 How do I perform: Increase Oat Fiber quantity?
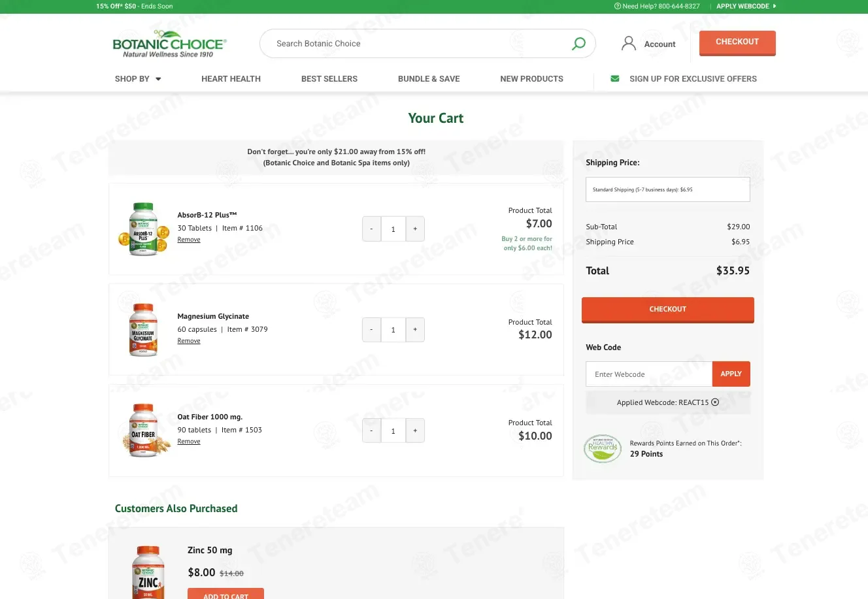click(415, 430)
